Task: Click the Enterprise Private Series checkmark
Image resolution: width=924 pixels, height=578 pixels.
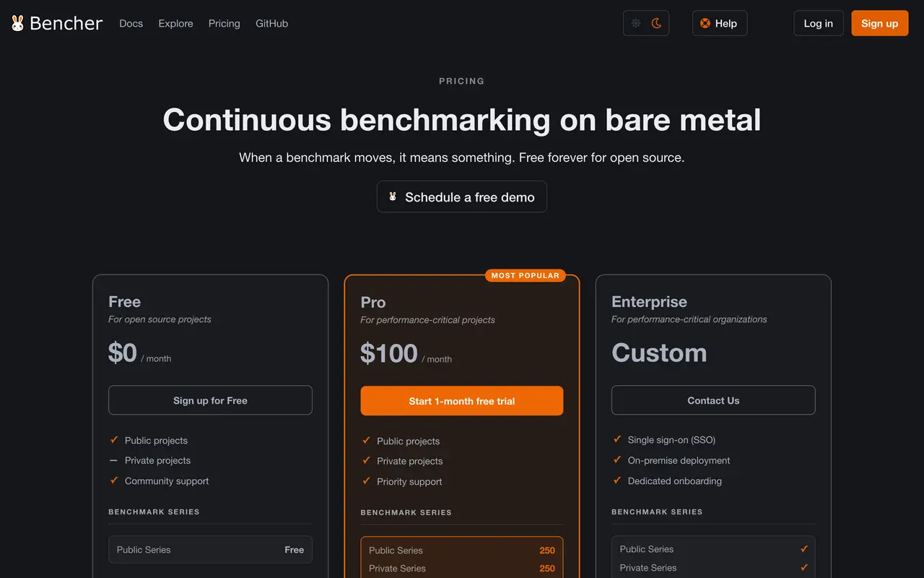Action: (x=804, y=568)
